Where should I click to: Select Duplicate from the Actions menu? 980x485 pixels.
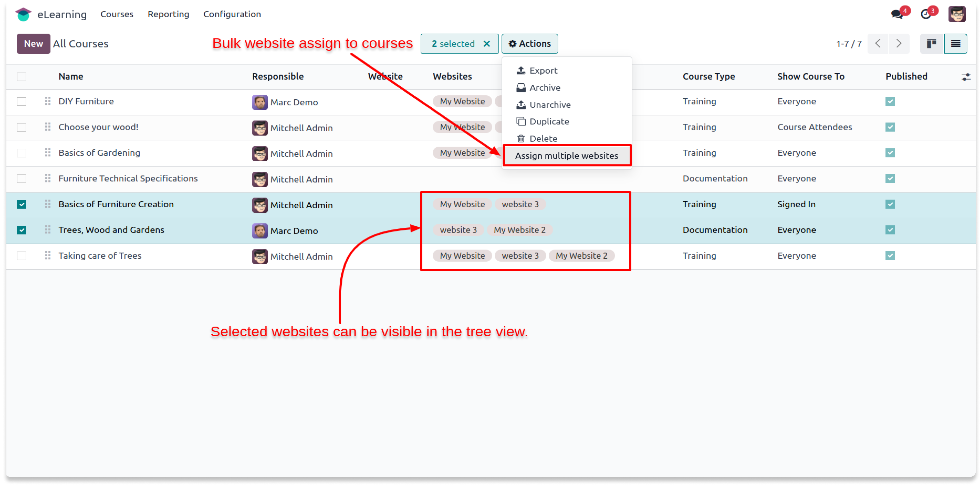coord(549,121)
